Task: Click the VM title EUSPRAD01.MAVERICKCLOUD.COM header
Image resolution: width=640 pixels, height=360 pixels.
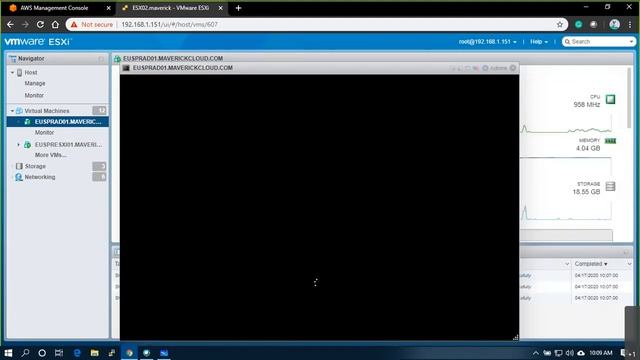Action: 173,58
